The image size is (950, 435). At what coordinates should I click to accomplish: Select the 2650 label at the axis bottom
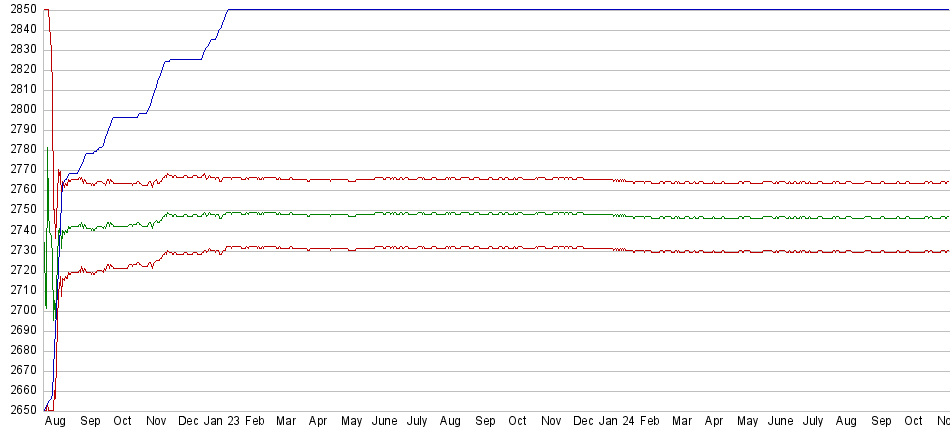20,411
